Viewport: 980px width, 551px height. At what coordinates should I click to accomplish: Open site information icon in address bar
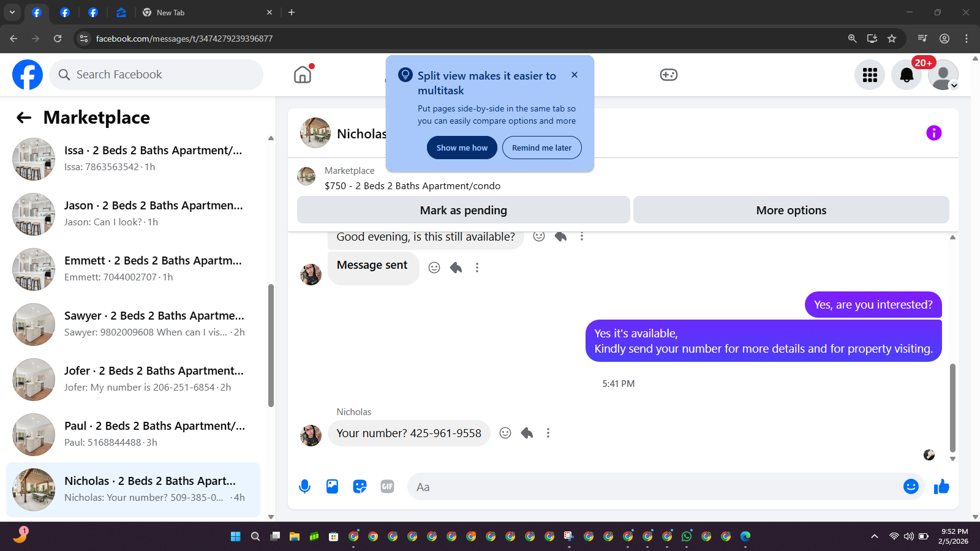pos(84,39)
